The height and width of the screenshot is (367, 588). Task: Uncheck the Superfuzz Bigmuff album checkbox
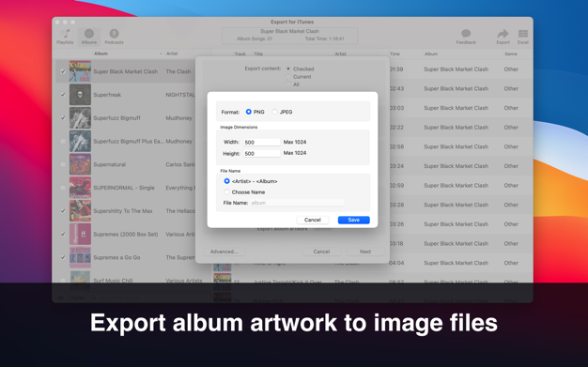(63, 117)
